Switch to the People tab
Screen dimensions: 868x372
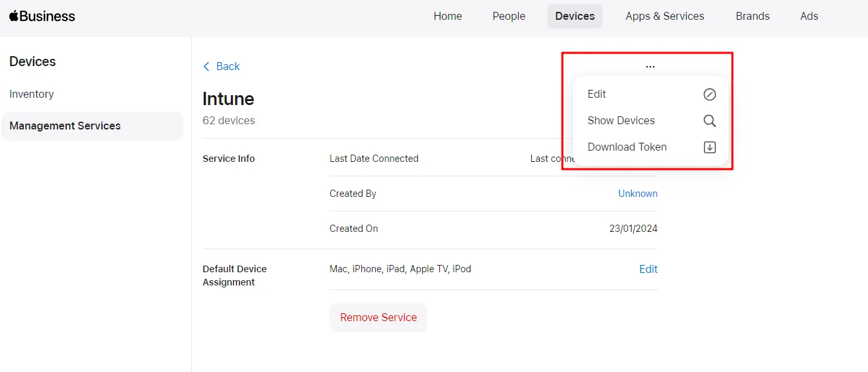509,17
